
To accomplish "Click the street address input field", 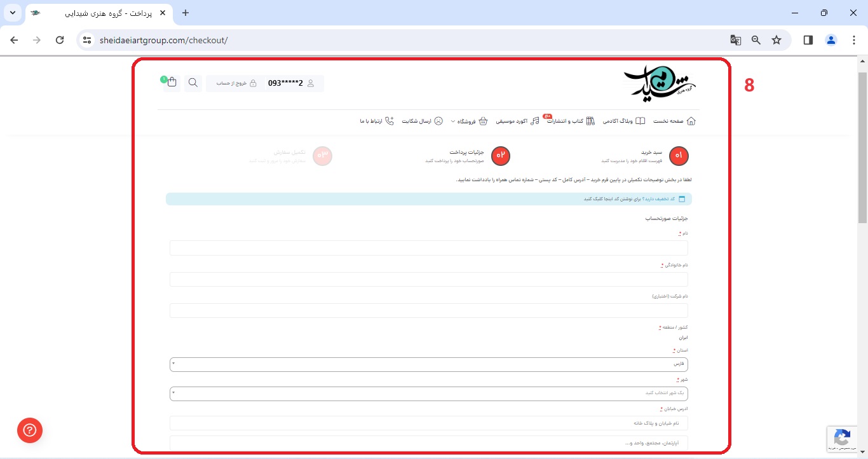I will pos(428,423).
